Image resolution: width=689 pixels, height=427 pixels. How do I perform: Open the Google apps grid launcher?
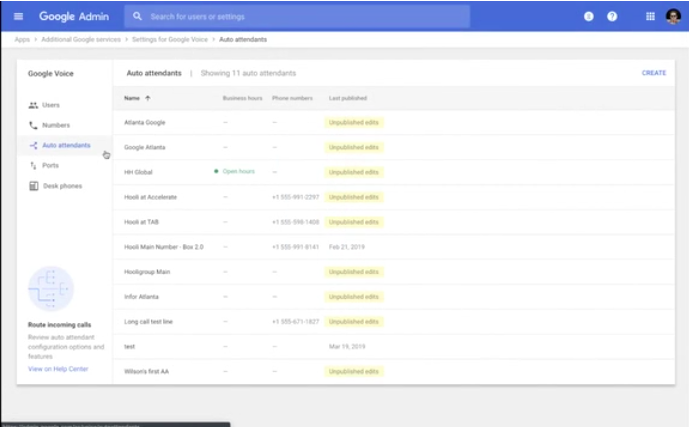pos(651,16)
